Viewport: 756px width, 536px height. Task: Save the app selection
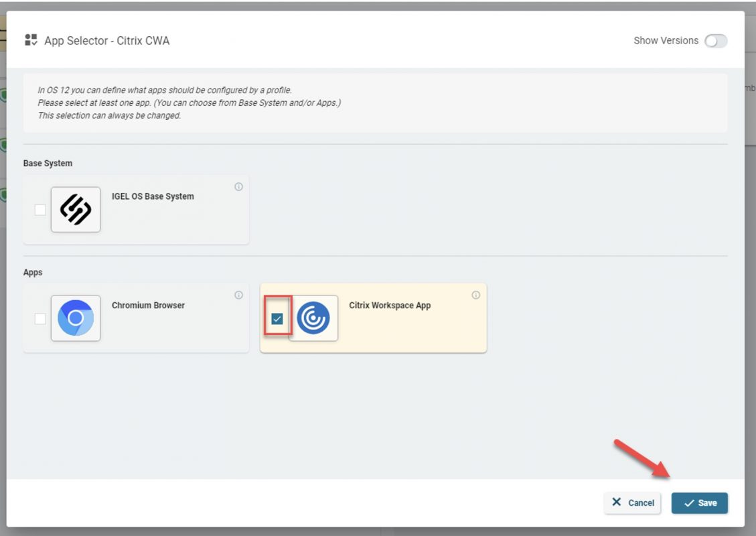[x=699, y=503]
